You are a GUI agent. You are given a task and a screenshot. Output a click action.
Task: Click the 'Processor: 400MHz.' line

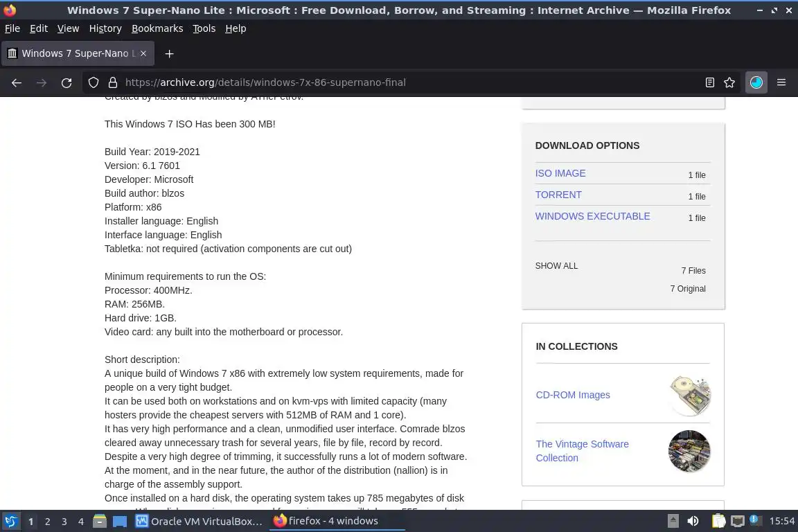148,290
